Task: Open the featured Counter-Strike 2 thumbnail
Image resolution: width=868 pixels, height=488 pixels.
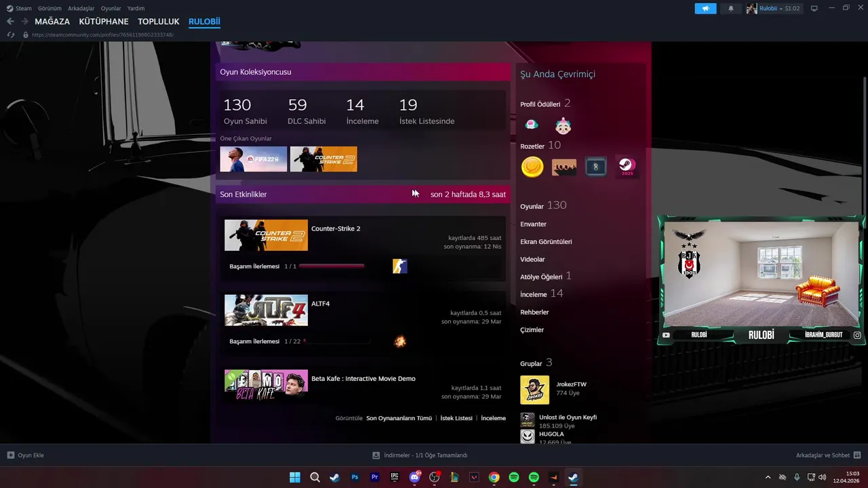Action: [323, 159]
